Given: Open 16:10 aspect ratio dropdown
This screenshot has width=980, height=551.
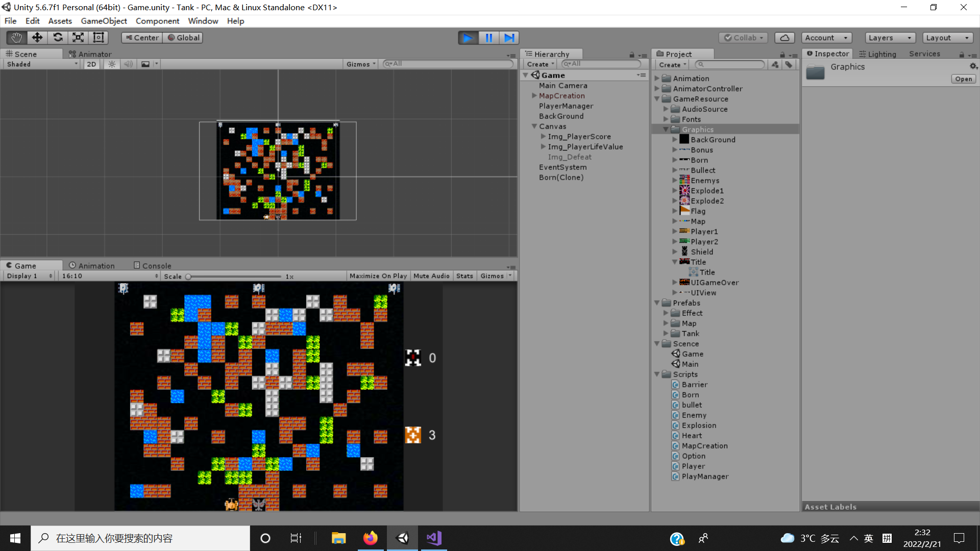Looking at the screenshot, I should pos(110,276).
